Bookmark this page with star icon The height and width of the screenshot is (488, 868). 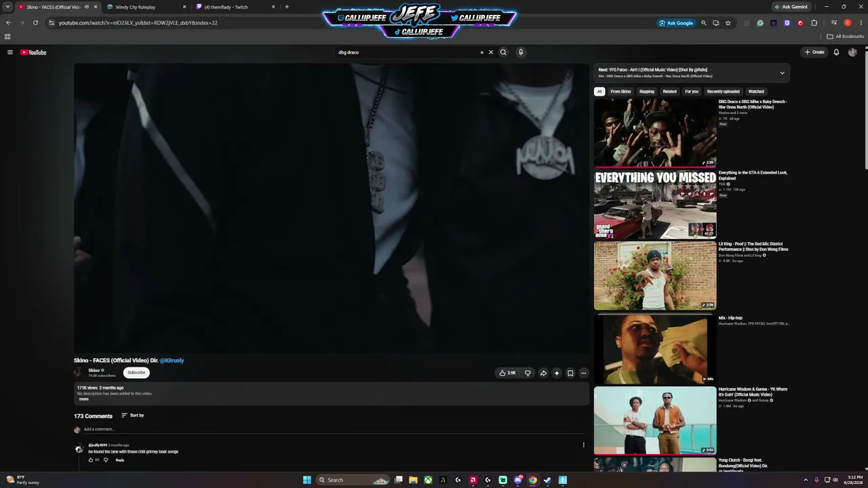coord(728,23)
